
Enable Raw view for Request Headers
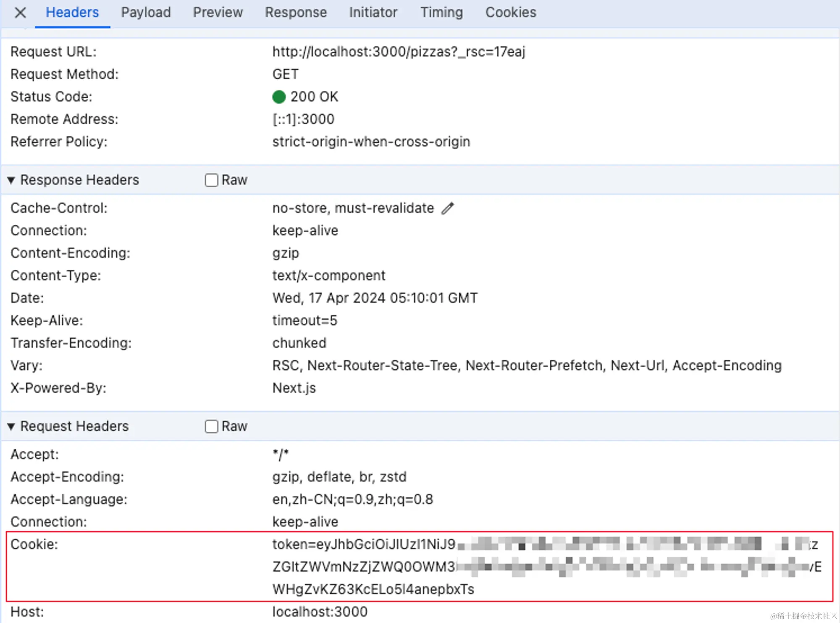click(x=211, y=426)
